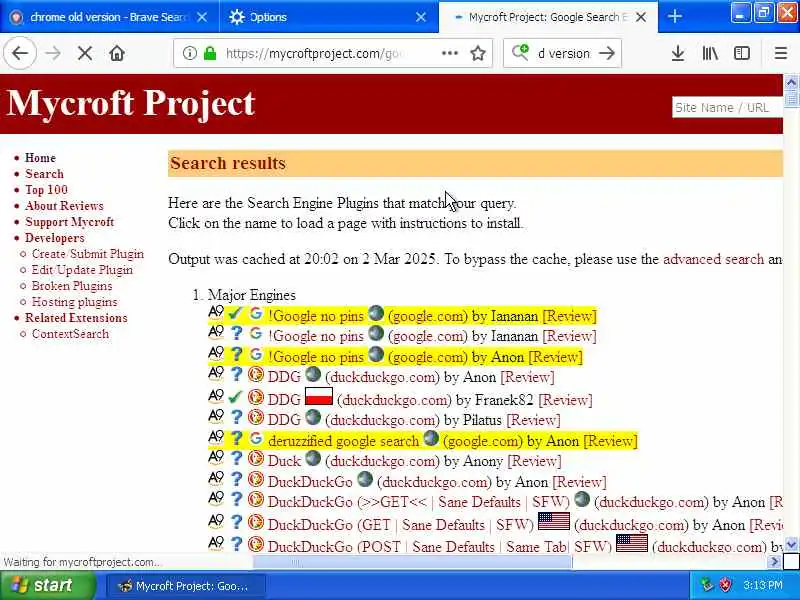
Task: Open the Top 100 link
Action: (46, 190)
